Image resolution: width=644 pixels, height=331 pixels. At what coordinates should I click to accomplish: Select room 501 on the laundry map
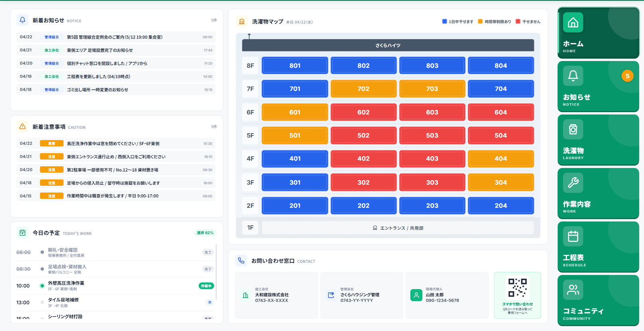pos(295,135)
